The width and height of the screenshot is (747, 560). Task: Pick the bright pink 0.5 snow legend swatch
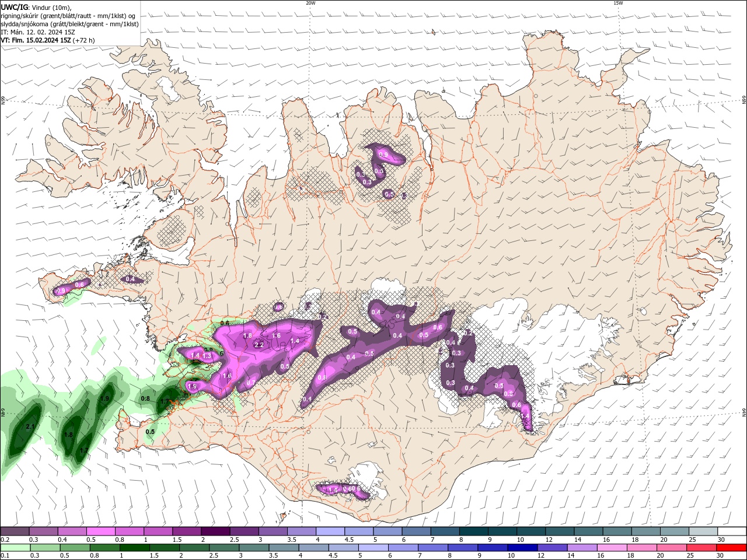tap(100, 531)
